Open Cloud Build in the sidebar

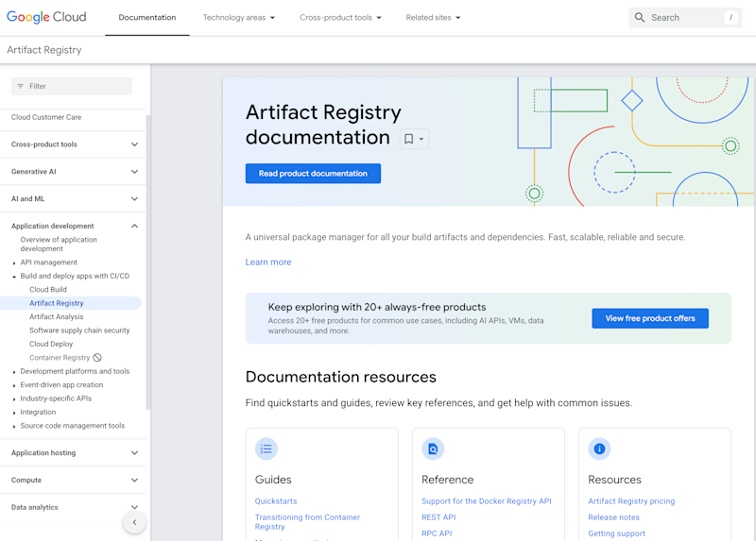pos(48,290)
